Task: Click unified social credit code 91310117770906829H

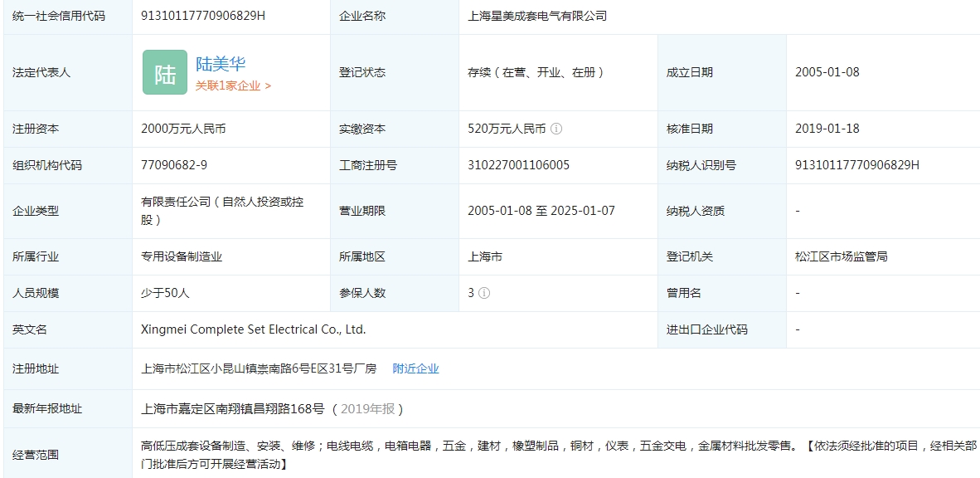Action: (x=204, y=16)
